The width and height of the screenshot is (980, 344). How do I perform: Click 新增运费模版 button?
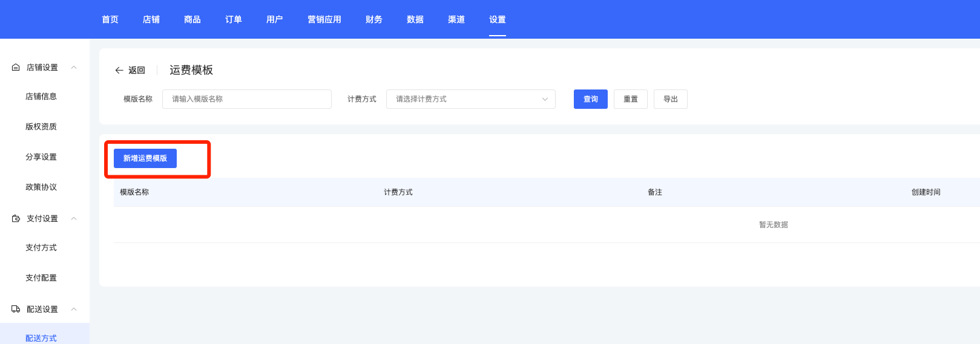tap(145, 158)
